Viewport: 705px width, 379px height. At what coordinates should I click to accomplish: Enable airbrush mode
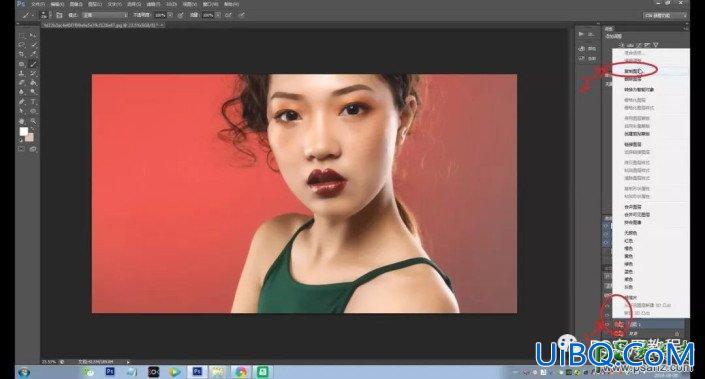[x=228, y=15]
